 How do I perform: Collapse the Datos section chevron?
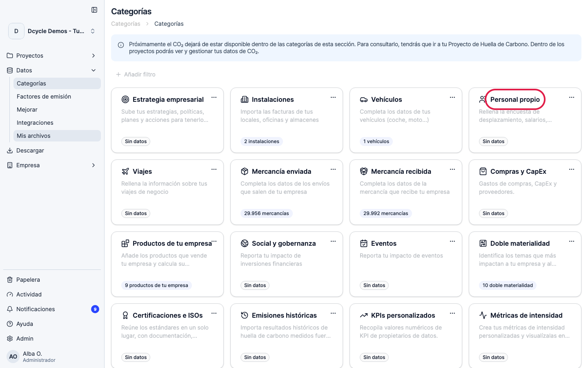(x=94, y=70)
